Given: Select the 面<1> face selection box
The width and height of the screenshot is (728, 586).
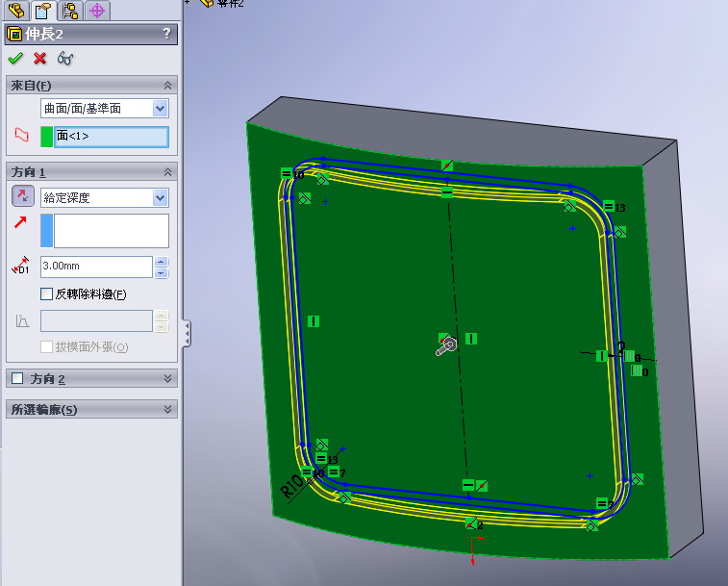Looking at the screenshot, I should [x=112, y=137].
